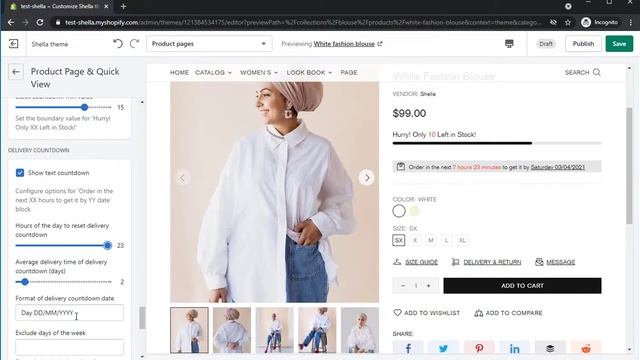Click the exit editor icon
Image resolution: width=640 pixels, height=360 pixels.
point(13,44)
